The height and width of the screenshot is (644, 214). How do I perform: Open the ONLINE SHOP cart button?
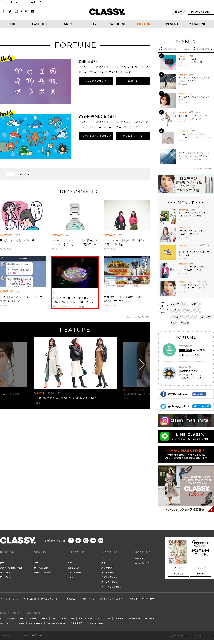(x=201, y=12)
